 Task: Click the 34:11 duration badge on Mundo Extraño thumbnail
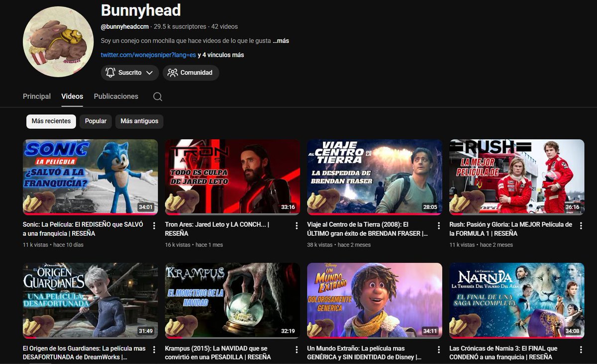[x=430, y=331]
